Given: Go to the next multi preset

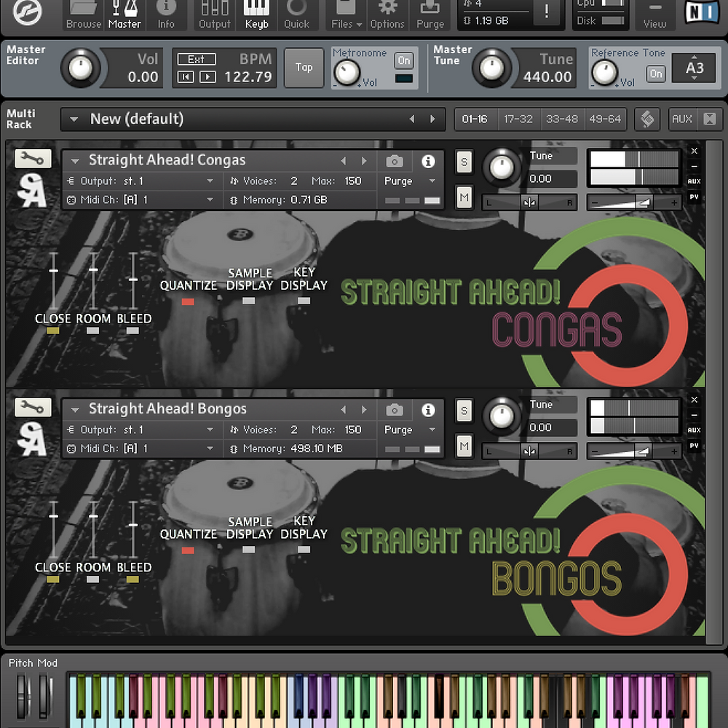Looking at the screenshot, I should coord(432,119).
